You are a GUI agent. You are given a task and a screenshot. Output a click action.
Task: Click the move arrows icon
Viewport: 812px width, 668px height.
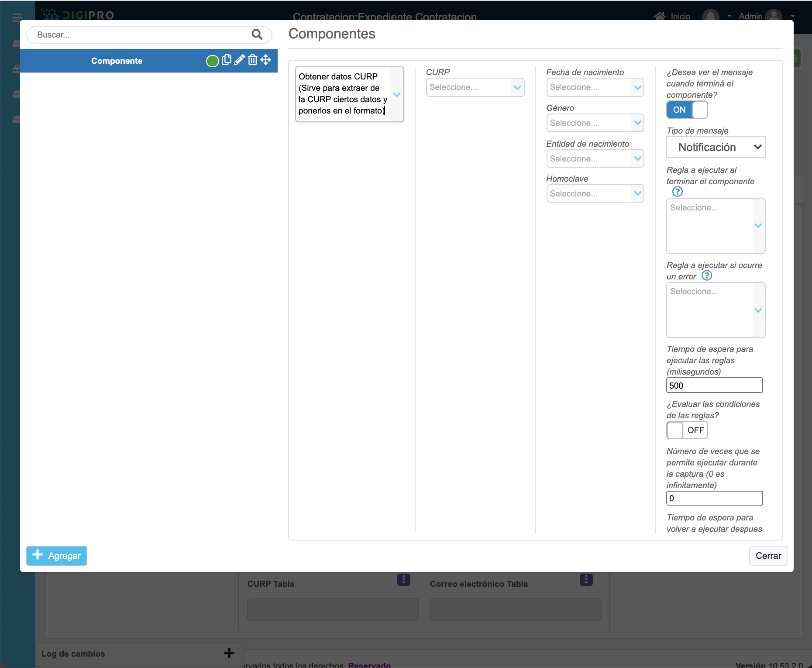[x=266, y=60]
